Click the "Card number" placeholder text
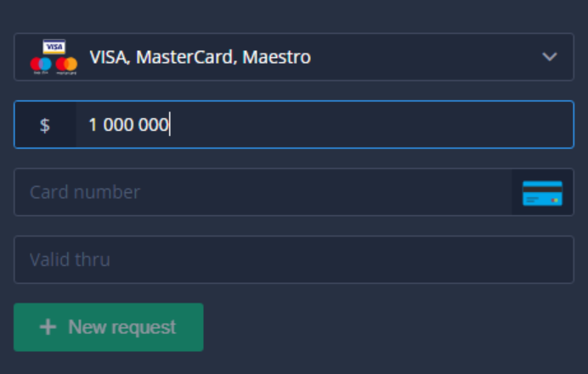Image resolution: width=588 pixels, height=374 pixels. tap(85, 192)
